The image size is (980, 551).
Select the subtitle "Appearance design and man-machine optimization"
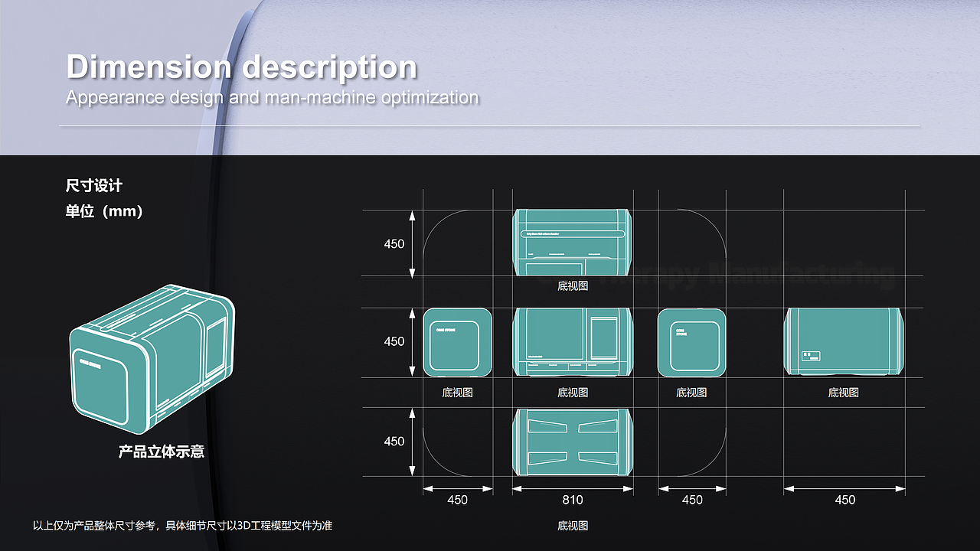[x=272, y=98]
